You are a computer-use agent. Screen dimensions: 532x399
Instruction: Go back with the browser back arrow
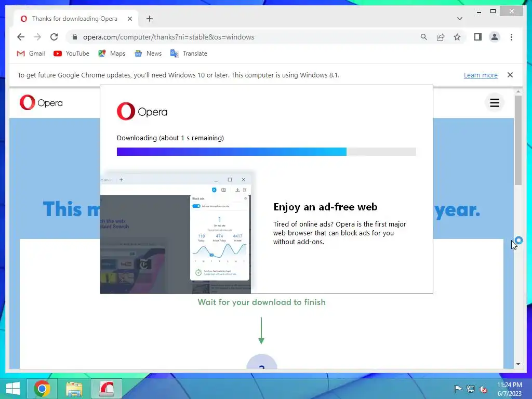(x=21, y=37)
